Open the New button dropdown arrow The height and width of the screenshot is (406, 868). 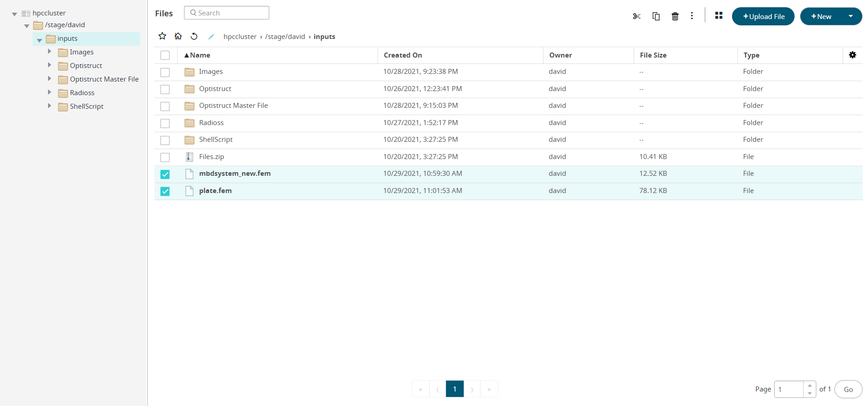(x=851, y=16)
